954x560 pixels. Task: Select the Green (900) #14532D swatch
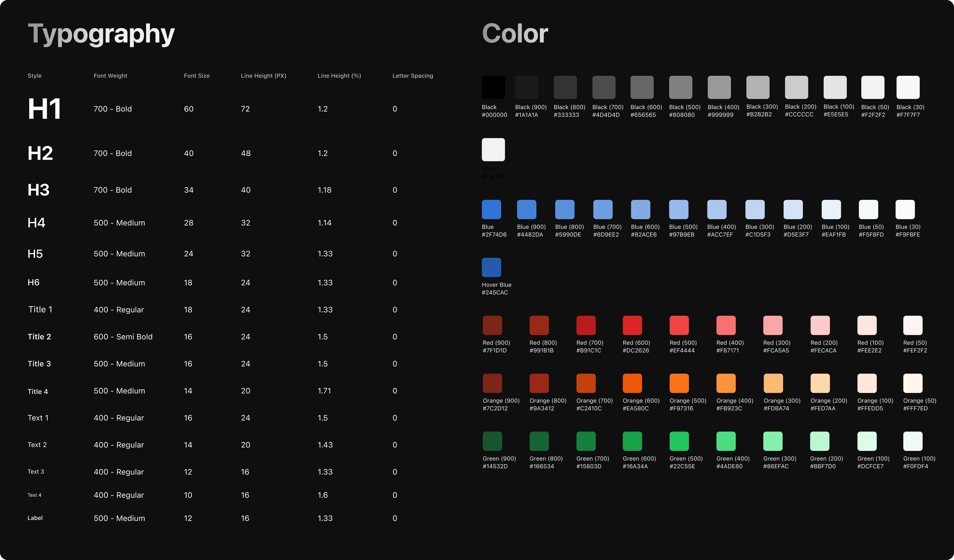point(492,441)
